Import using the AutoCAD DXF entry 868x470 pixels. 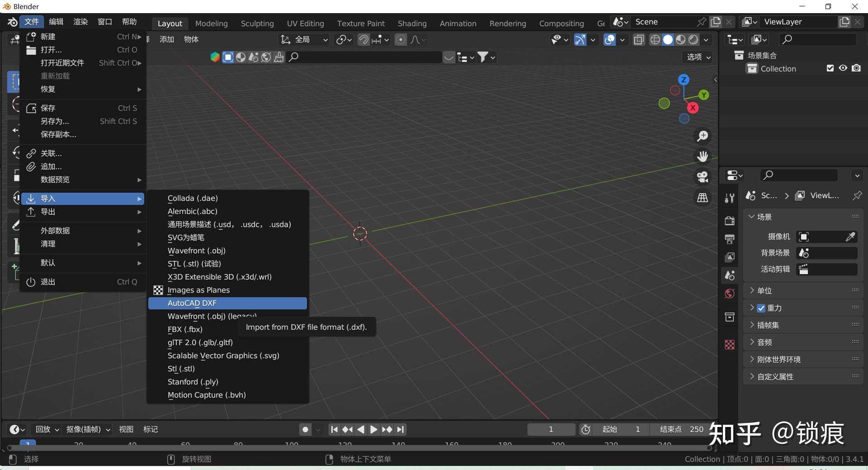click(x=192, y=303)
